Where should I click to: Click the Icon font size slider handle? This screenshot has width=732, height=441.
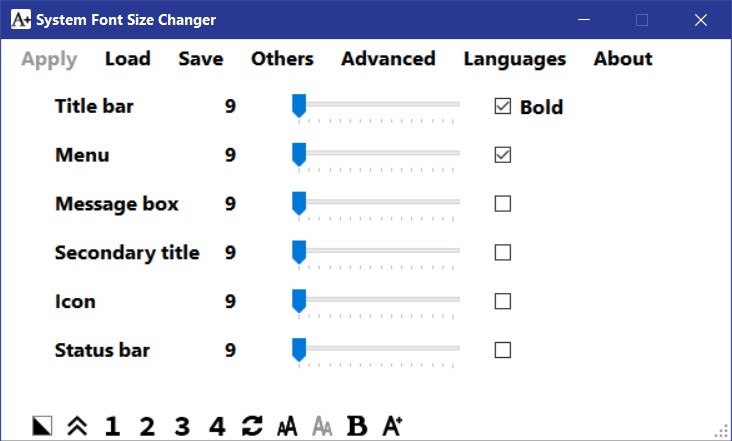click(298, 300)
